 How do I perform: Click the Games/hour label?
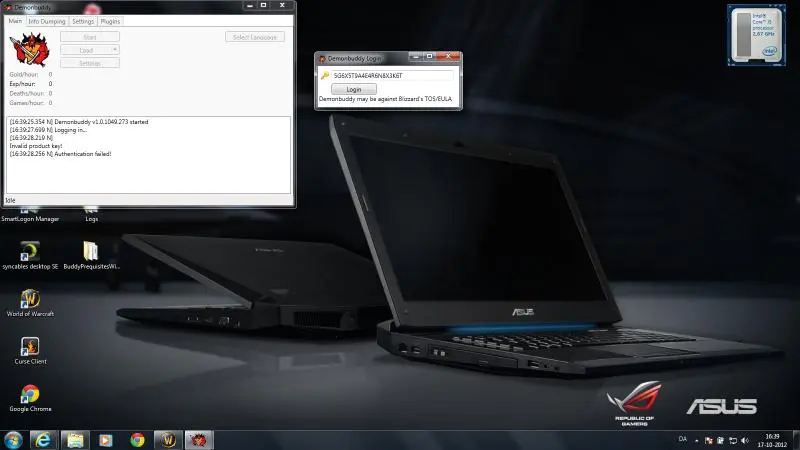(x=27, y=103)
